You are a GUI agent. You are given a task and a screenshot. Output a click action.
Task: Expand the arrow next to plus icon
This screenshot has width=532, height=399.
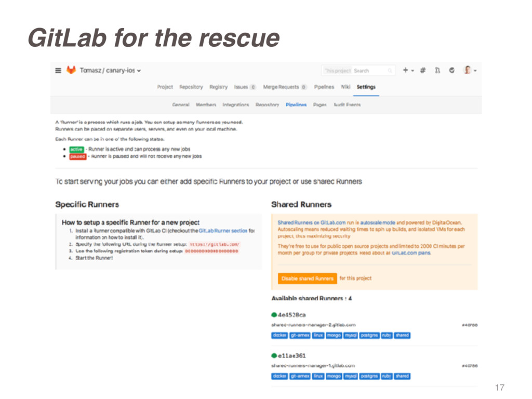click(x=413, y=71)
